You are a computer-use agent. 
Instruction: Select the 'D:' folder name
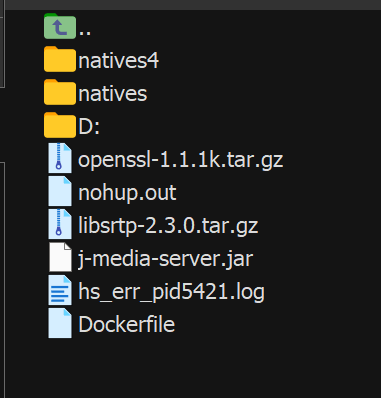coord(89,126)
